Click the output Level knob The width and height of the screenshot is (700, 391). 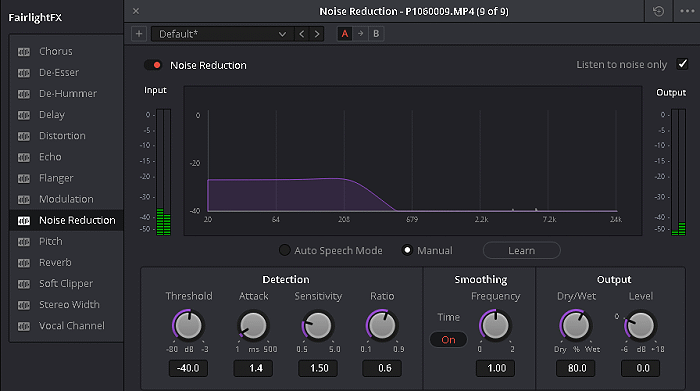[641, 325]
